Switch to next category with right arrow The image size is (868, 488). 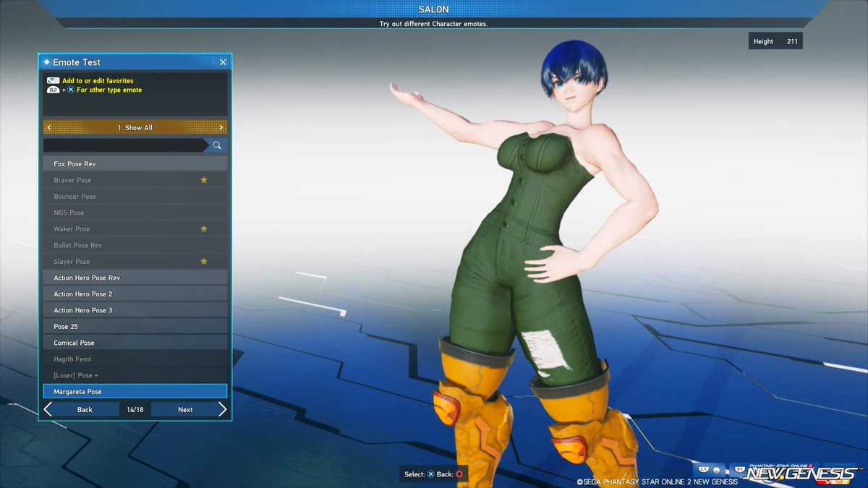(221, 128)
